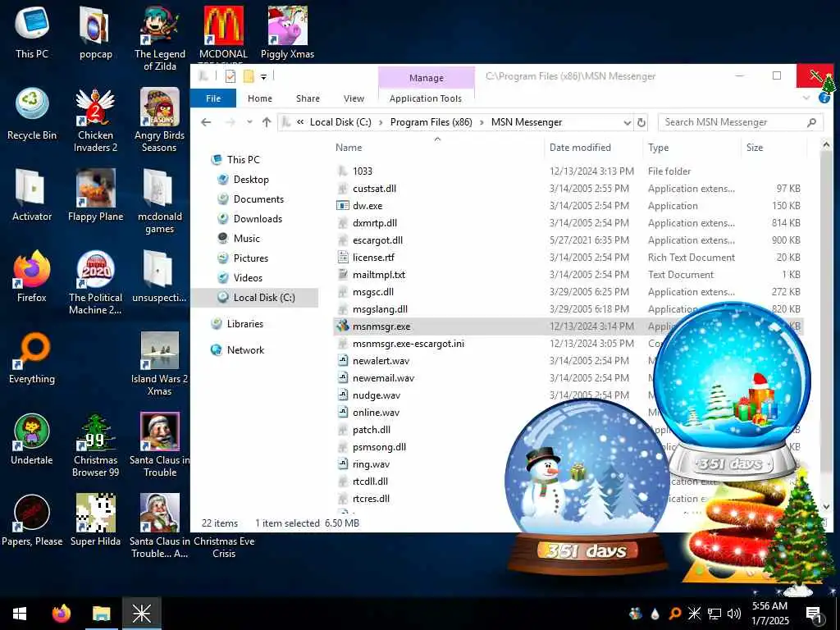Launch Firefox from the desktop
The image size is (840, 630).
pyautogui.click(x=32, y=276)
